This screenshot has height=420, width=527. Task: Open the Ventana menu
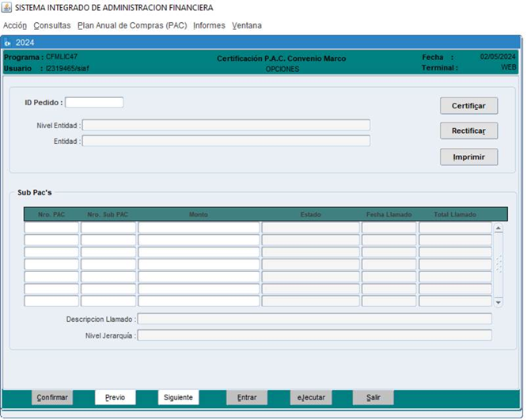pyautogui.click(x=247, y=25)
